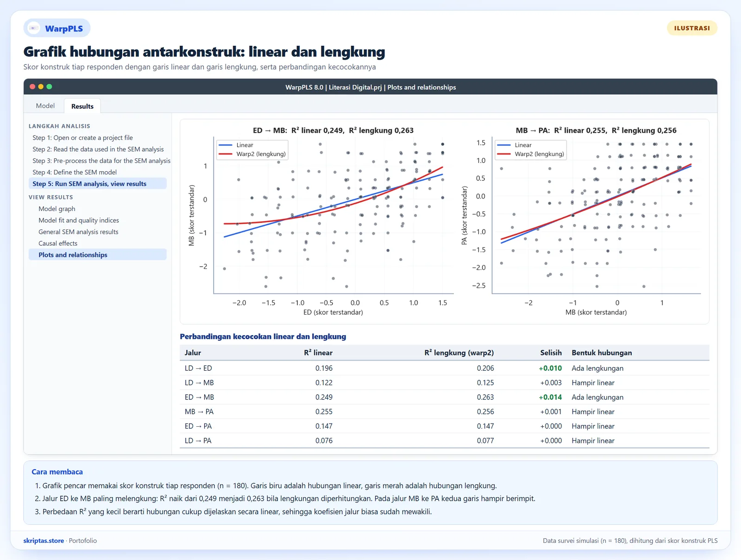Open Model graph results view
The width and height of the screenshot is (741, 560).
coord(57,209)
